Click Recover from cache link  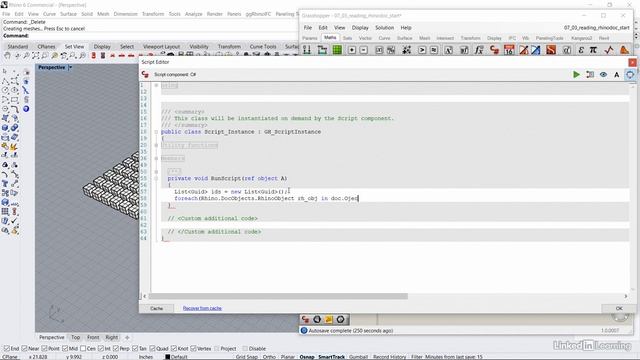[x=202, y=308]
